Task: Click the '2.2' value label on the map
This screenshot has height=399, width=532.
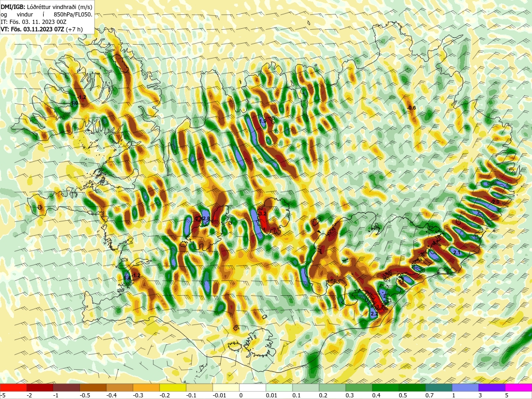Action: point(374,314)
